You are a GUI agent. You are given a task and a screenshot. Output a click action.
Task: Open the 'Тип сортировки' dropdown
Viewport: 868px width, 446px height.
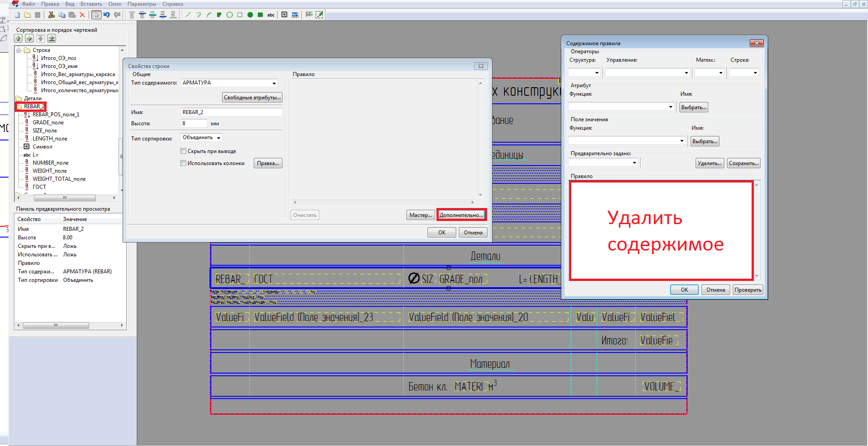coord(218,138)
